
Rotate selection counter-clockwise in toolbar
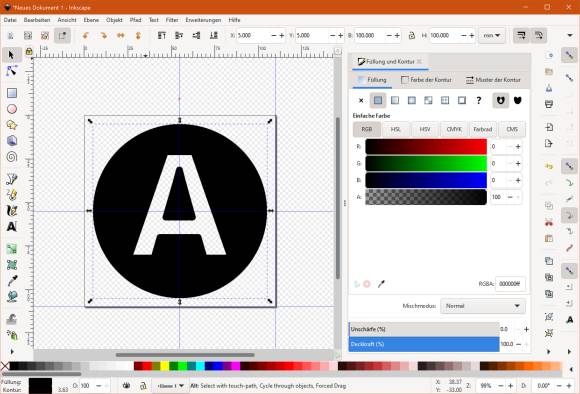(86, 36)
